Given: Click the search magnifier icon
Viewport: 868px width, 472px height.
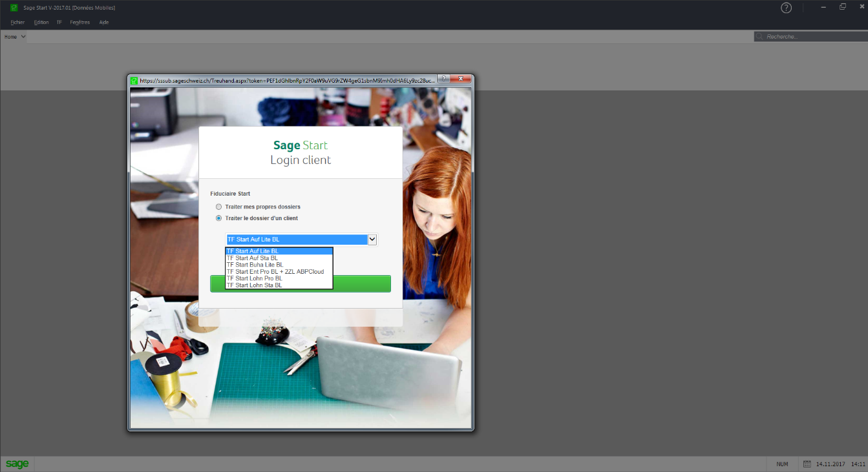Looking at the screenshot, I should coord(759,37).
